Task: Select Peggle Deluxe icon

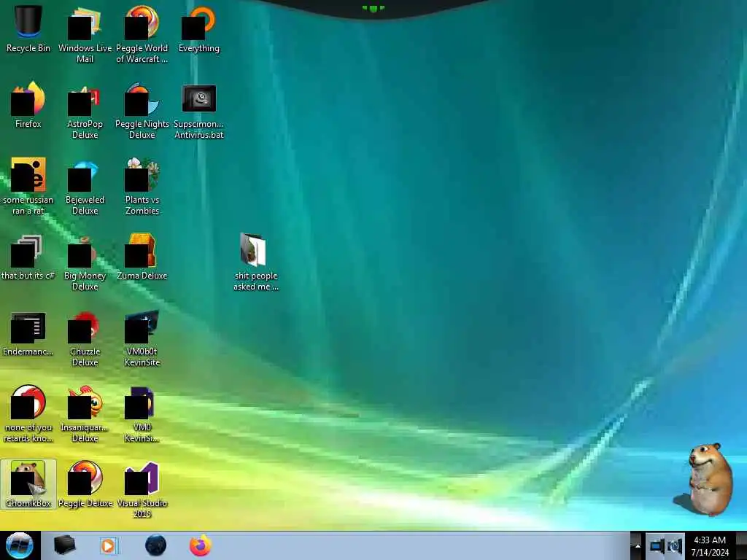Action: (85, 484)
